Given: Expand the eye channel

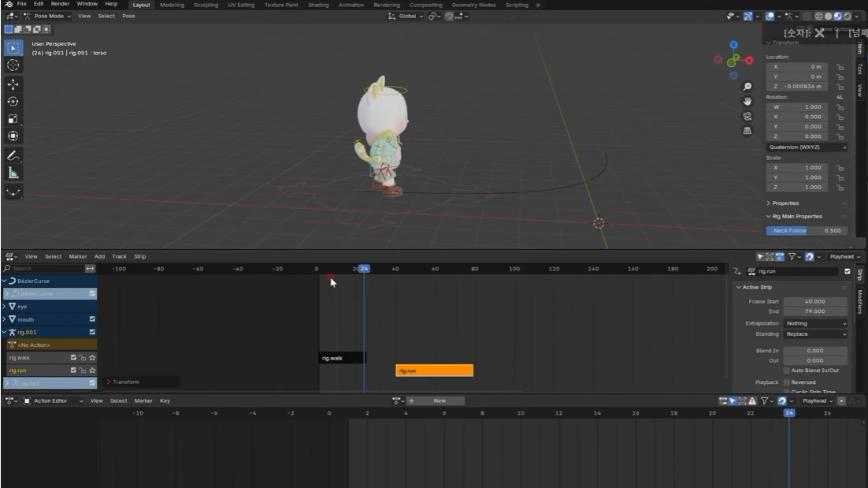Looking at the screenshot, I should (x=5, y=307).
